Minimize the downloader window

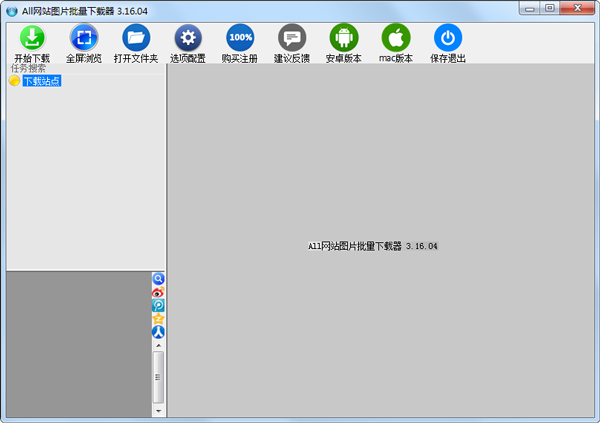(x=530, y=8)
